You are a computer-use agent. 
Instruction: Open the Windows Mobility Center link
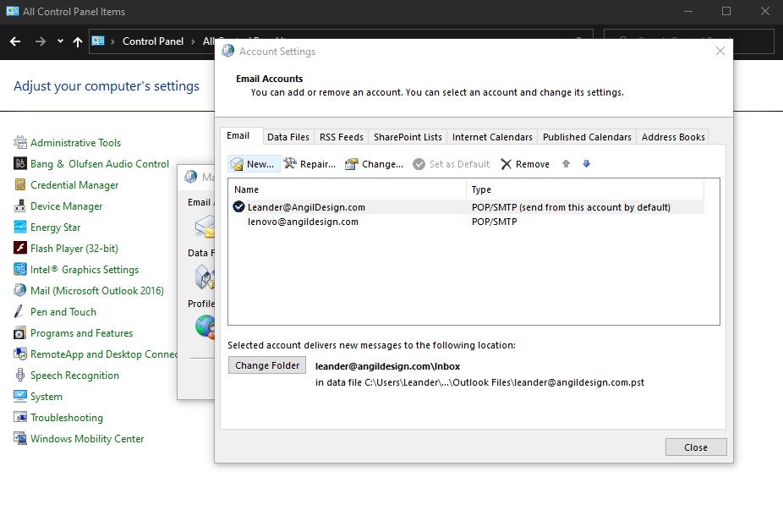click(x=87, y=439)
